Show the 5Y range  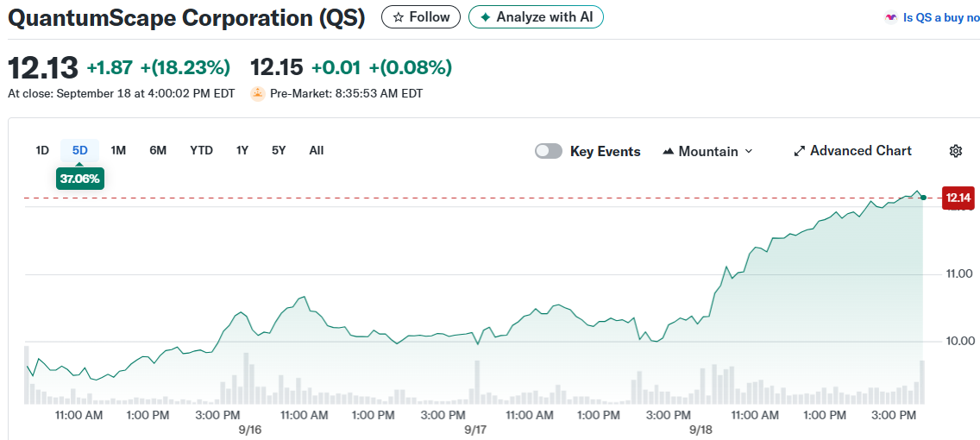point(279,151)
